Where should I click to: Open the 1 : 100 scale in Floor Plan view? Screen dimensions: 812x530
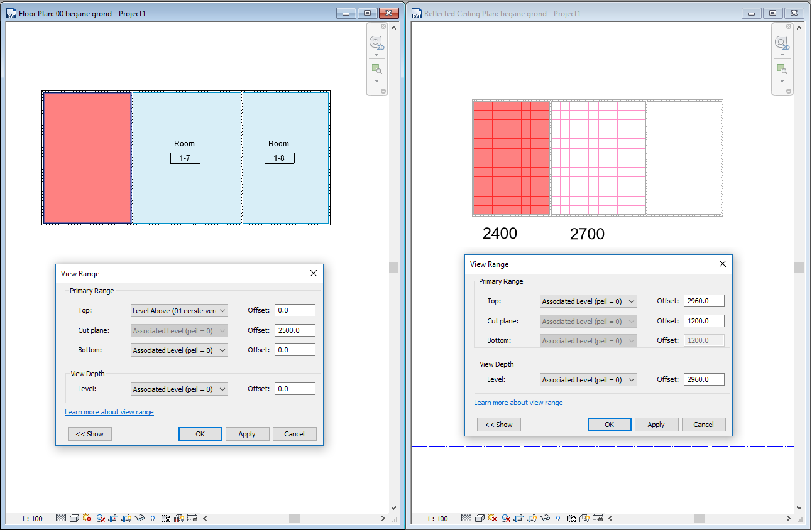click(32, 519)
